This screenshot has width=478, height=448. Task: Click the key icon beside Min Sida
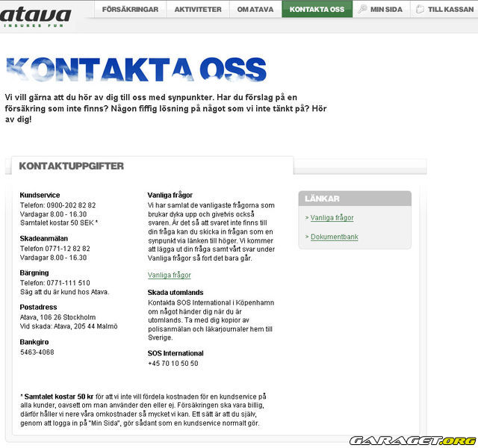point(362,9)
